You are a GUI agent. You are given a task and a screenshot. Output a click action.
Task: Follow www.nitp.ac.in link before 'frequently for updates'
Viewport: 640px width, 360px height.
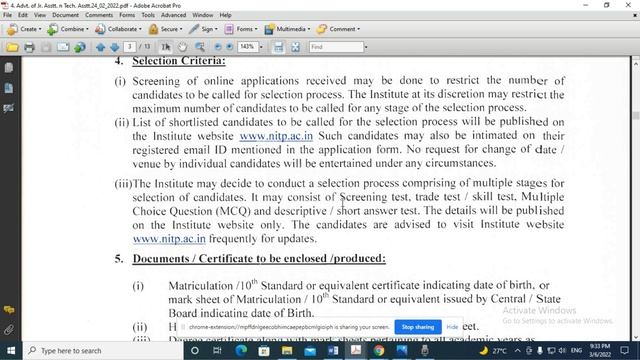pyautogui.click(x=169, y=238)
